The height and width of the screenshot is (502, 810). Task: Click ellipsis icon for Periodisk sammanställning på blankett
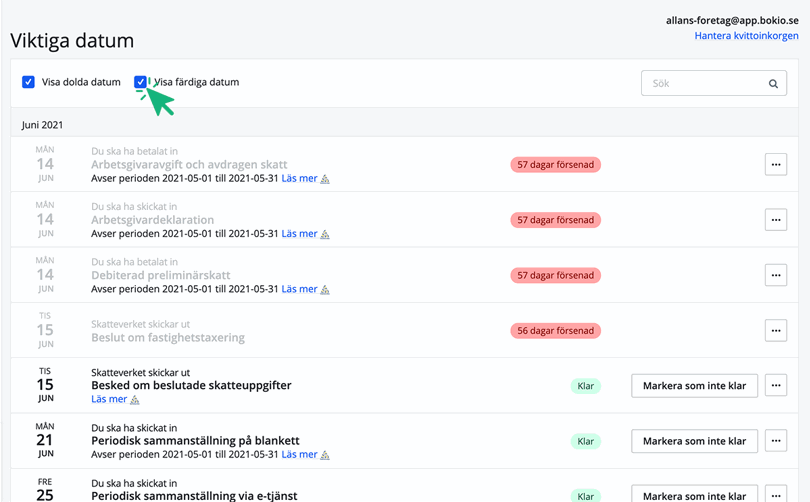(775, 441)
